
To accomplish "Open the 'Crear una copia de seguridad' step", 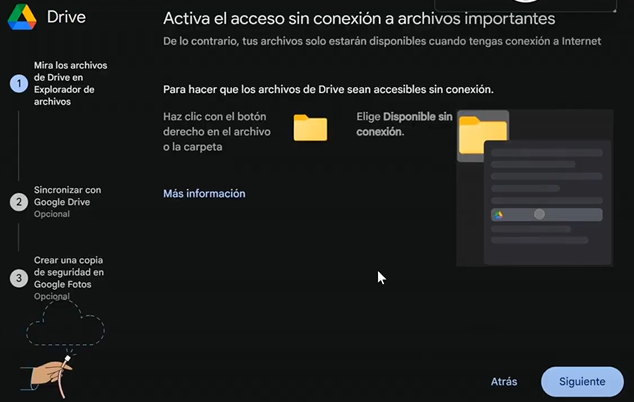I will click(68, 272).
